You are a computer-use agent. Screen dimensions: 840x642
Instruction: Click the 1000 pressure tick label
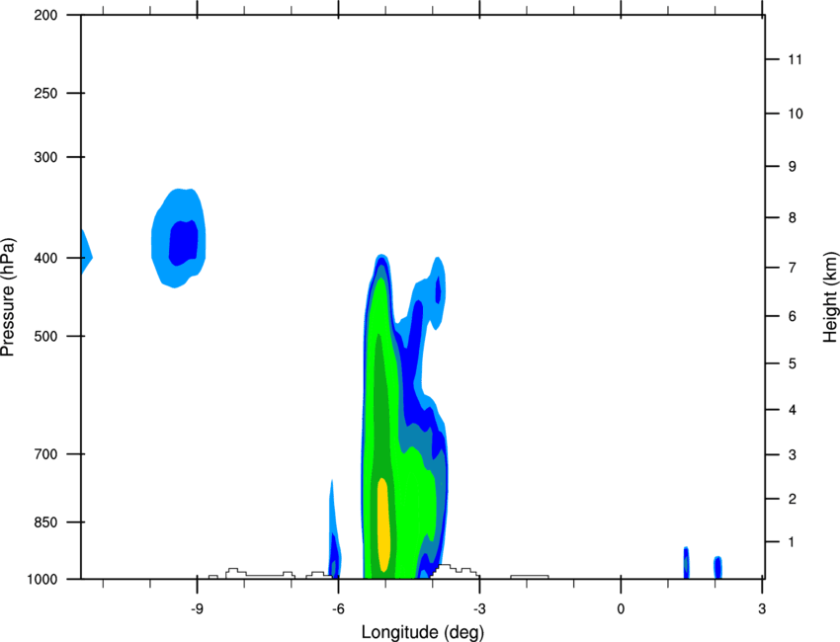click(42, 580)
